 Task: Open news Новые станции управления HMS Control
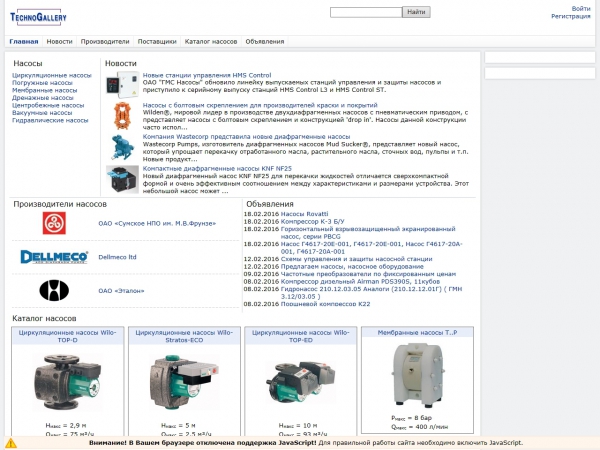pos(207,75)
